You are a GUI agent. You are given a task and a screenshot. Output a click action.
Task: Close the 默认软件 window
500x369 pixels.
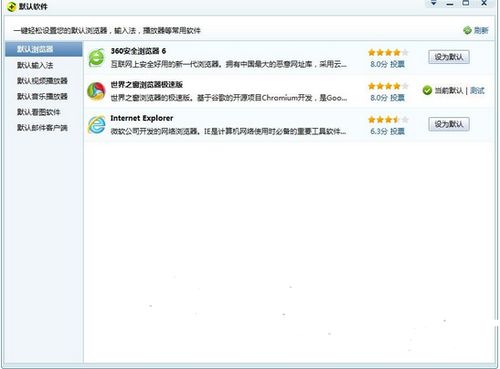point(484,3)
